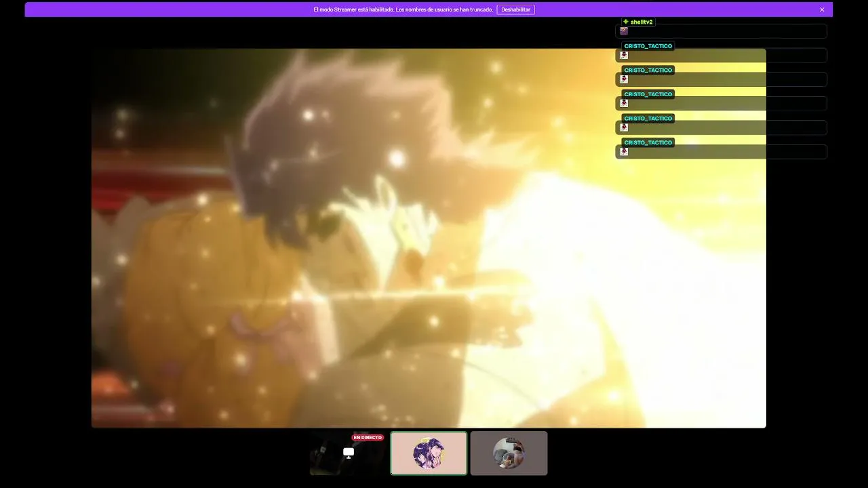
Task: Click the green star badge beside shelltv2
Action: point(626,22)
